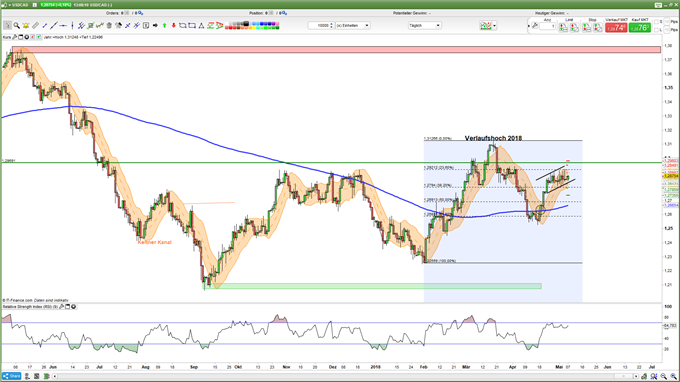Activate the magnifier zoom tool
Viewport: 680px width, 382px height.
click(16, 26)
